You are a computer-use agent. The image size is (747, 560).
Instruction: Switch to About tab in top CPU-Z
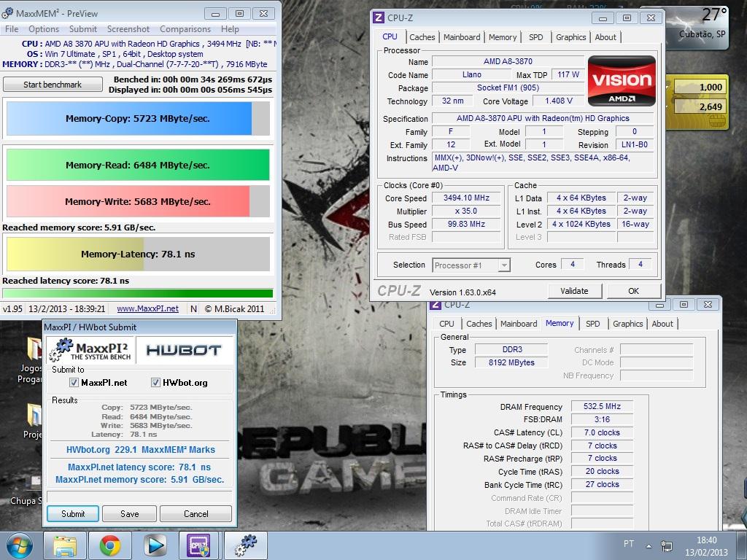(605, 37)
